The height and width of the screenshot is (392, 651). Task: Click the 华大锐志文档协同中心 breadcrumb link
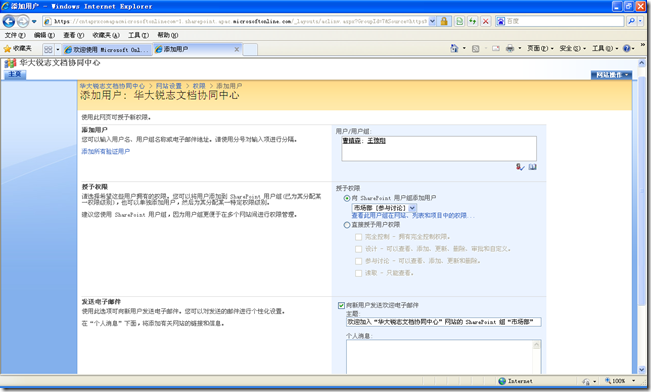point(113,86)
